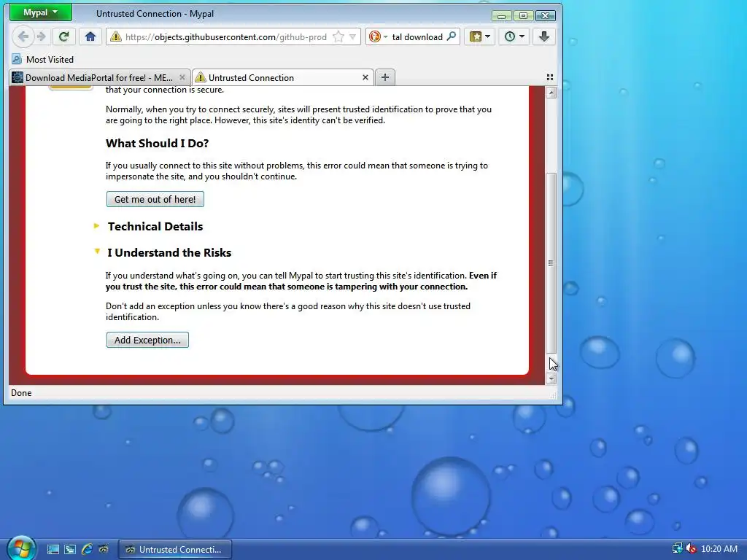This screenshot has width=747, height=560.
Task: Bookmark this page with the star icon
Action: (338, 36)
